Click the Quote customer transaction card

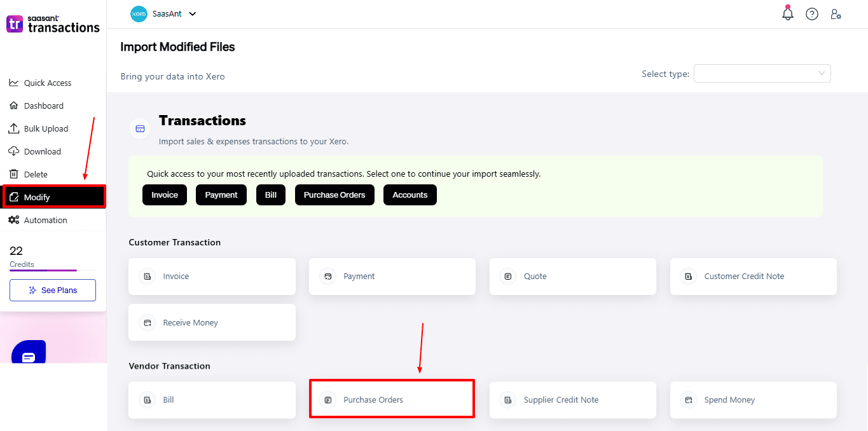click(572, 276)
